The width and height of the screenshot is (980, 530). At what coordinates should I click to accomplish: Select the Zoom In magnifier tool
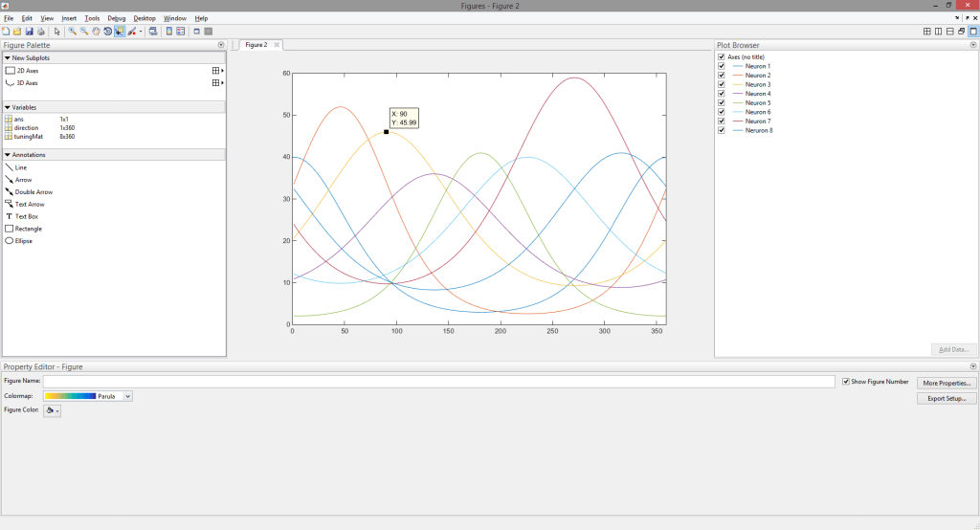[x=72, y=32]
